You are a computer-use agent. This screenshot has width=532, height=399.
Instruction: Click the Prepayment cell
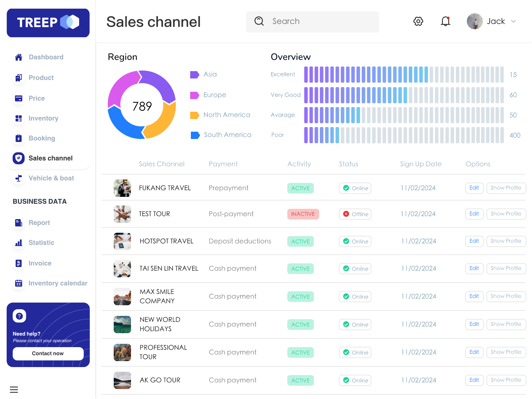click(x=229, y=188)
